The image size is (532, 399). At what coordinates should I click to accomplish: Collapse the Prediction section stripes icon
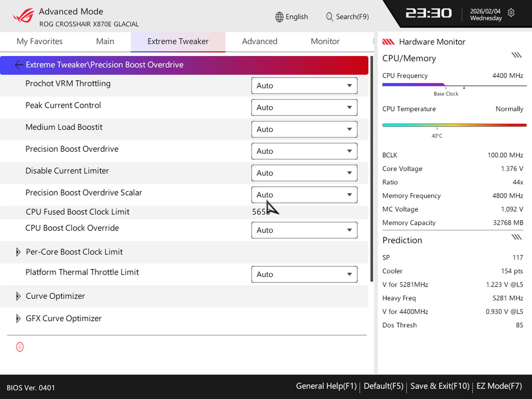516,237
